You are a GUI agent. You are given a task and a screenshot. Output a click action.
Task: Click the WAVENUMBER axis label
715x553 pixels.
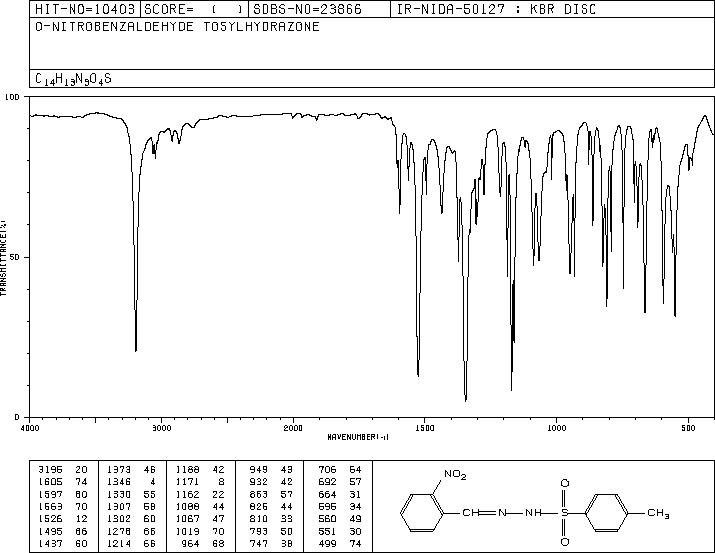358,437
